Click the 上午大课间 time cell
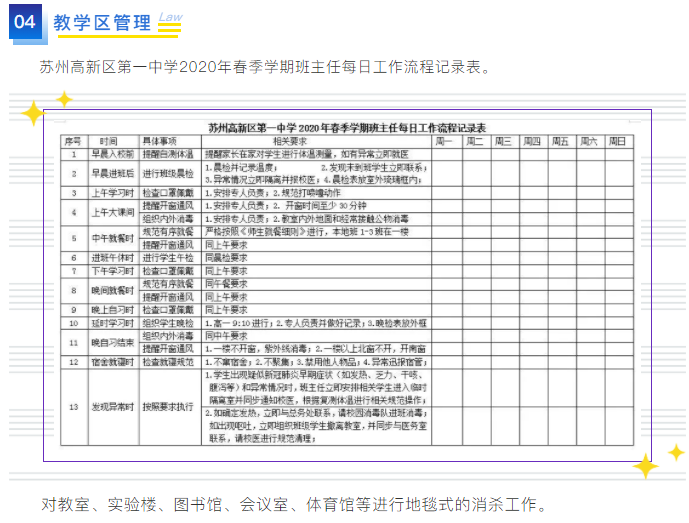The image size is (689, 523). (113, 212)
